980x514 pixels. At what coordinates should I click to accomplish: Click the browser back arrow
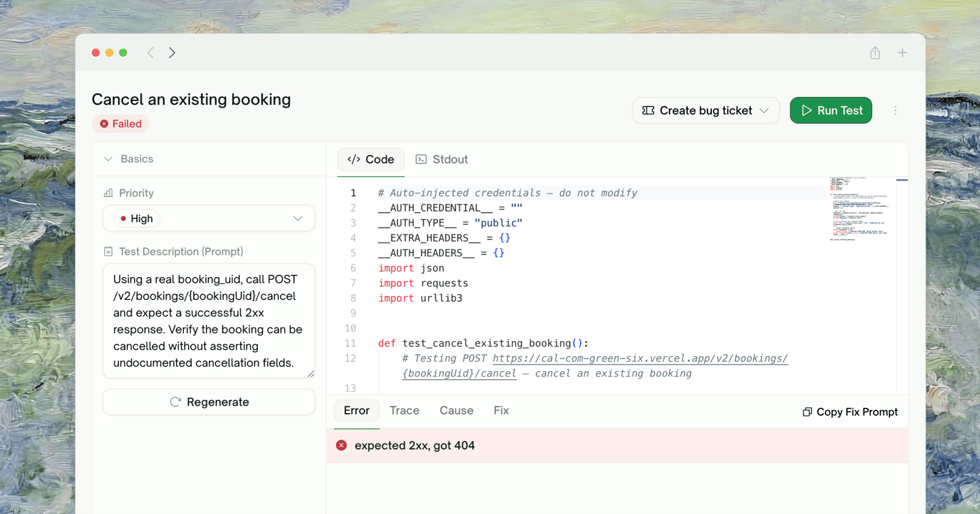tap(151, 53)
